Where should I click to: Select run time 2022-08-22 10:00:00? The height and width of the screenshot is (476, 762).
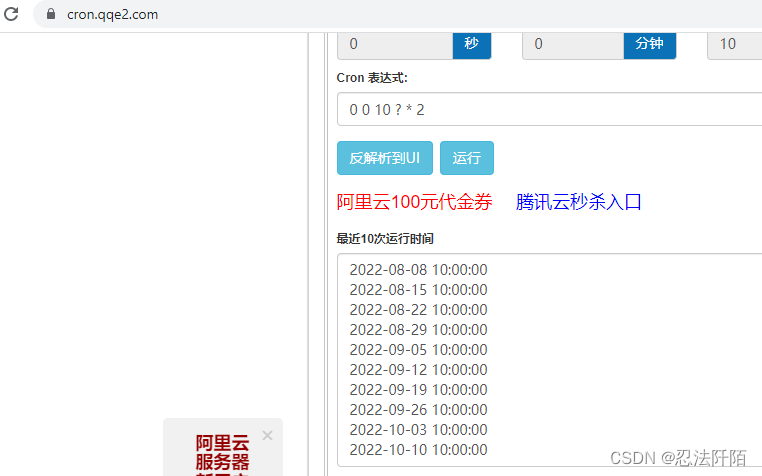pyautogui.click(x=418, y=310)
